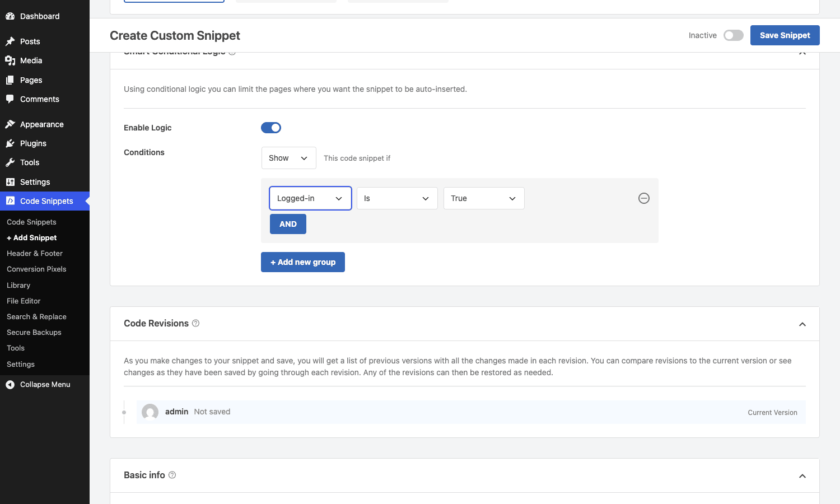
Task: Open File Editor submenu link
Action: (x=24, y=301)
